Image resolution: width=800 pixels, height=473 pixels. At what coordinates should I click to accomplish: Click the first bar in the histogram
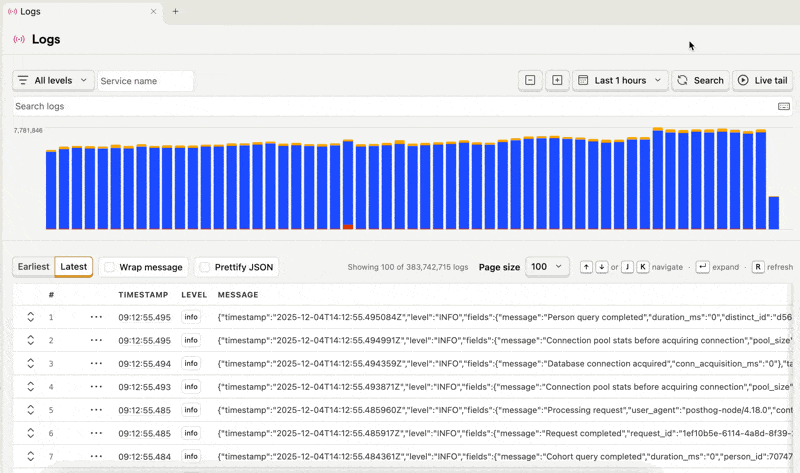pyautogui.click(x=51, y=190)
